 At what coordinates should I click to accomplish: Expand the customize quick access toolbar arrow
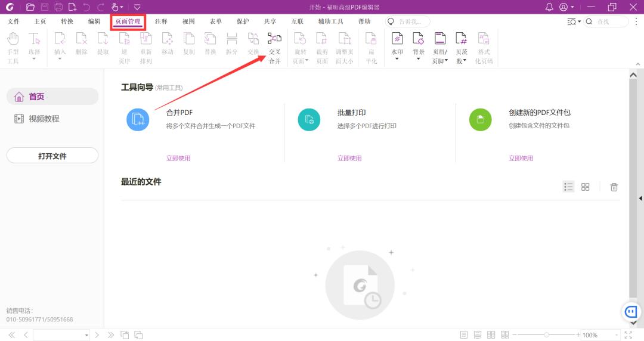coord(137,7)
